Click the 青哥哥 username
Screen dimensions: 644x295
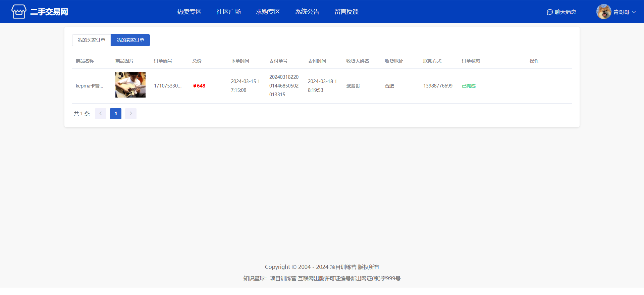point(621,12)
